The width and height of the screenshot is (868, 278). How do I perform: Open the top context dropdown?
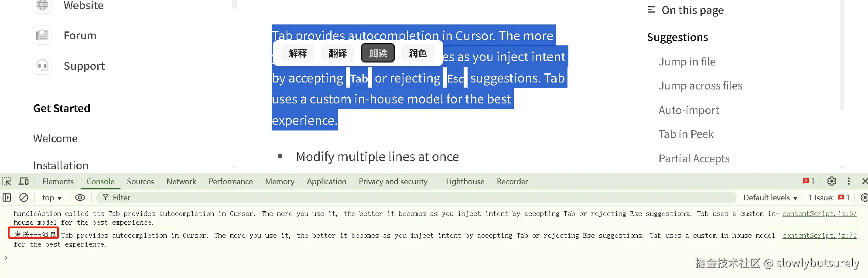[x=52, y=198]
